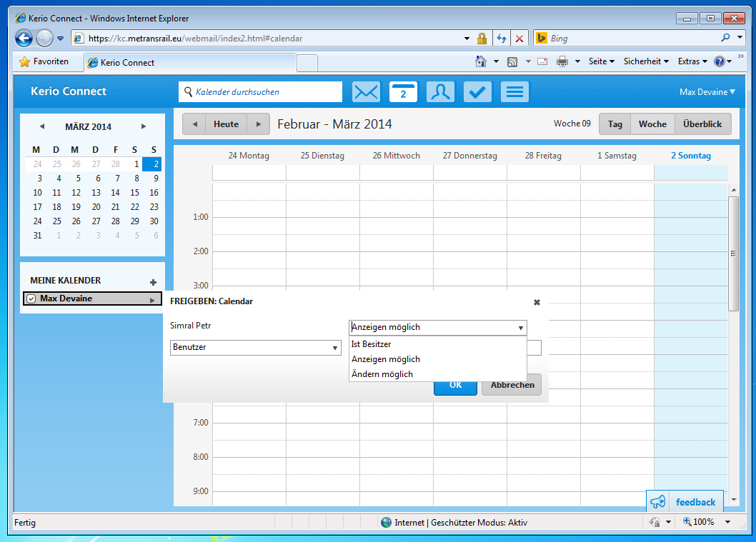This screenshot has height=542, width=756.
Task: Click the RSS feeds icon
Action: [x=512, y=61]
